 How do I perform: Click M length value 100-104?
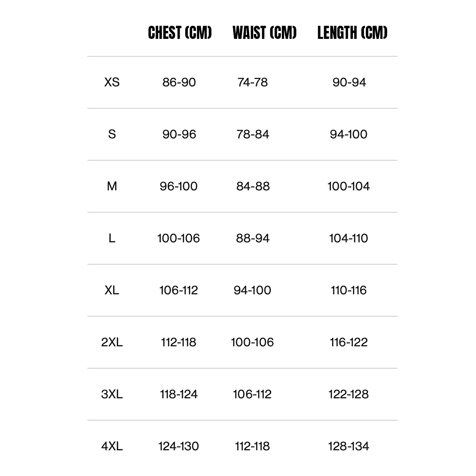349,186
